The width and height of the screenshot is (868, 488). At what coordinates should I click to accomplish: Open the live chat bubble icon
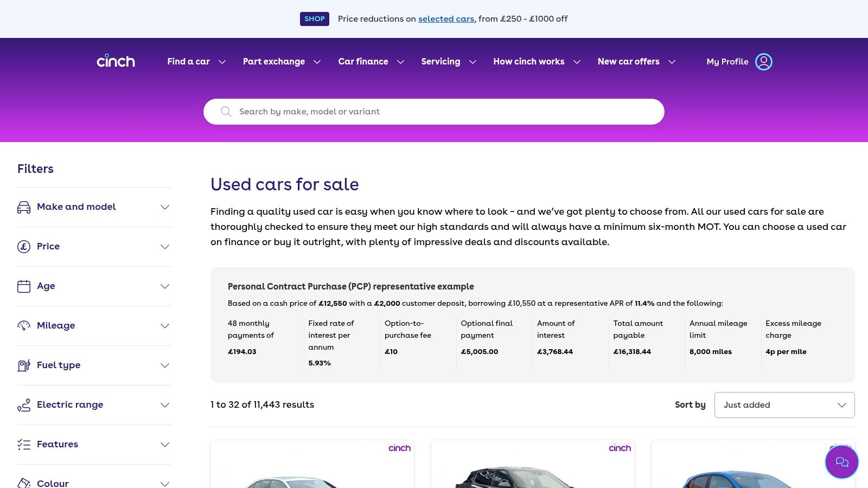[841, 462]
